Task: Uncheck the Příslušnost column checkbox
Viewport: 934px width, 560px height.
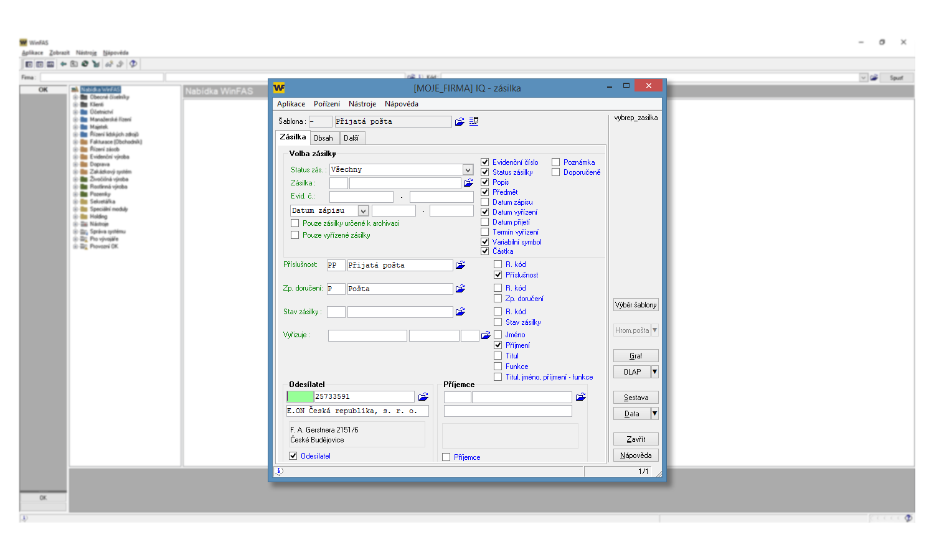Action: (x=498, y=275)
